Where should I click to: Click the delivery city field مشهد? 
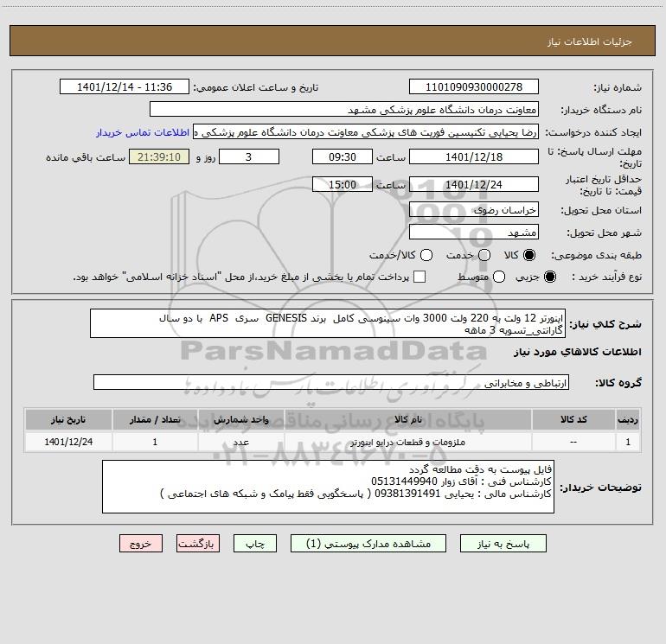pyautogui.click(x=474, y=232)
